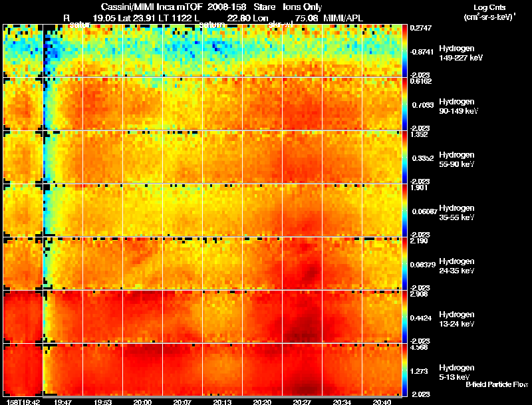Select the "B-field Particle Flow" caption
The image size is (532, 405).
tap(497, 384)
